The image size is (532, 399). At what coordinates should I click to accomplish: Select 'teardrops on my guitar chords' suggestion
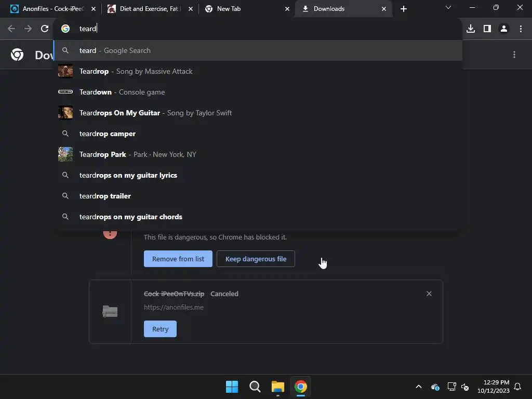click(258, 217)
